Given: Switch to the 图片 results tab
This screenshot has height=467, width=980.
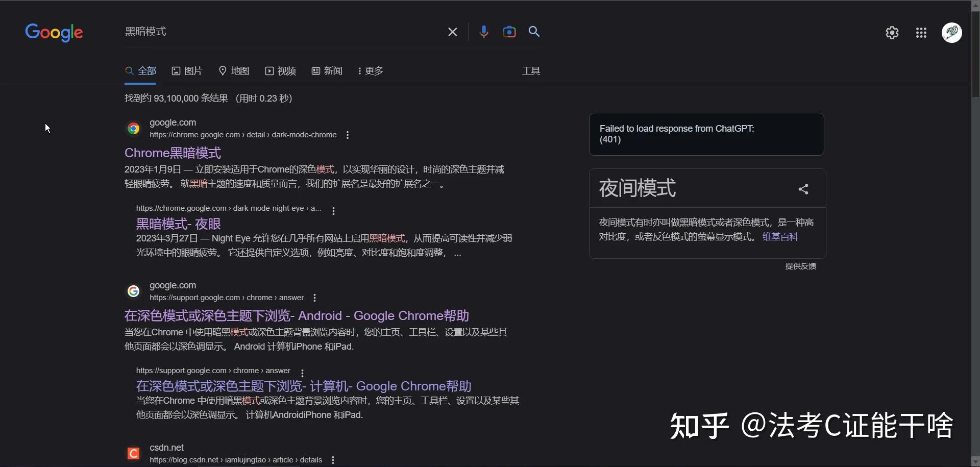Looking at the screenshot, I should [187, 71].
